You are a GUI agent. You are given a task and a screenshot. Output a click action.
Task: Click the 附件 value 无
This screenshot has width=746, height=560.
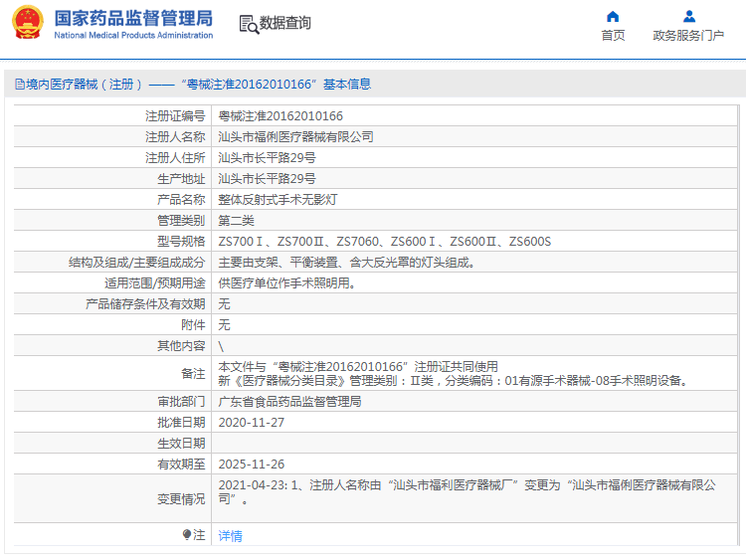pyautogui.click(x=224, y=325)
